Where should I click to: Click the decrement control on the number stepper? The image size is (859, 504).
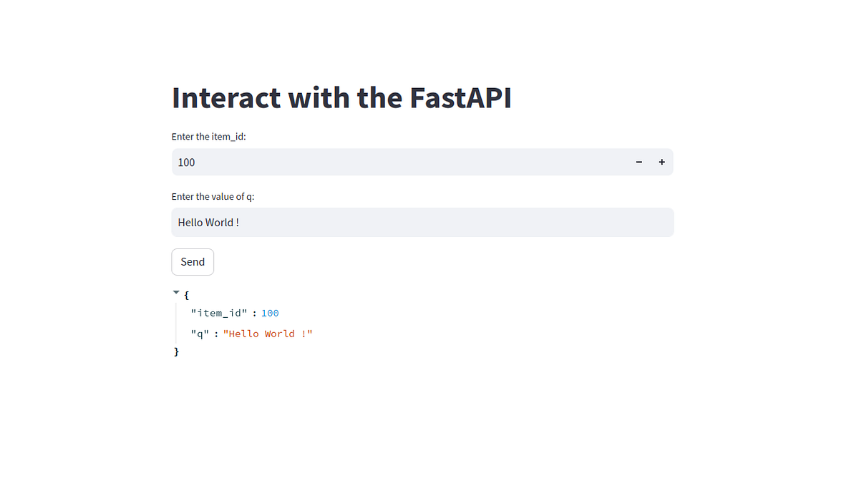point(639,162)
